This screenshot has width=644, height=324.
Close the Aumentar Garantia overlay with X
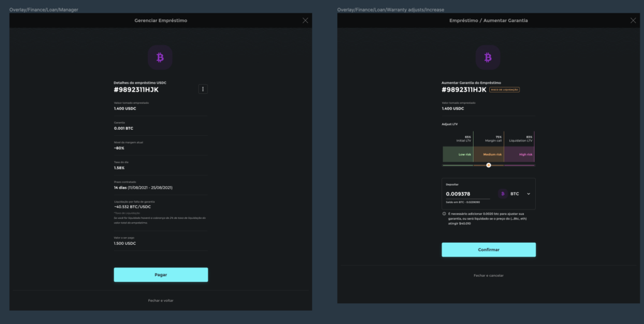click(633, 21)
